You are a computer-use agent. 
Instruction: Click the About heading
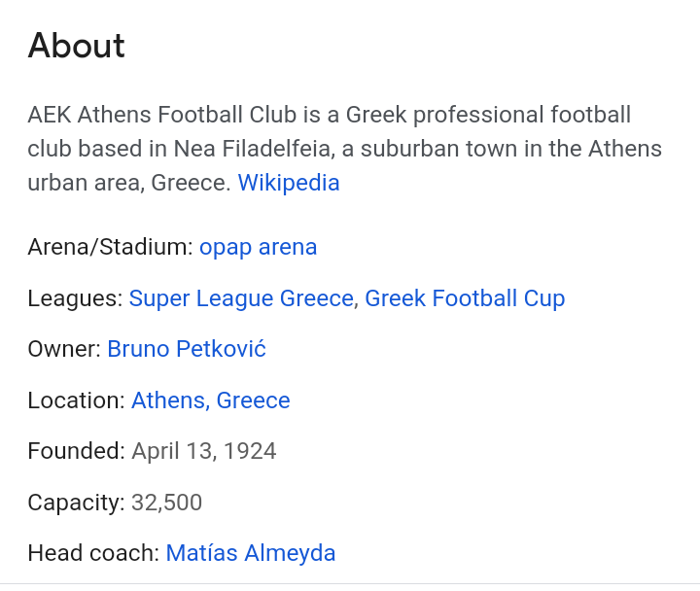point(77,46)
